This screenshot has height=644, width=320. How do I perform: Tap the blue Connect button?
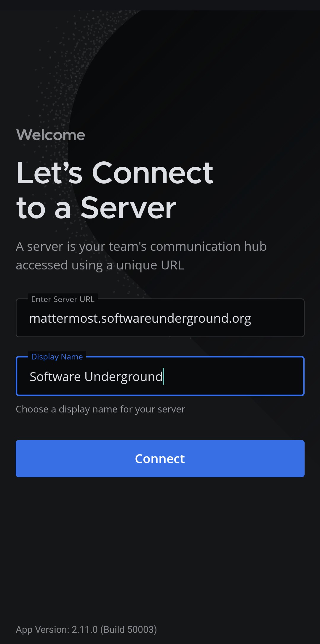click(x=160, y=458)
